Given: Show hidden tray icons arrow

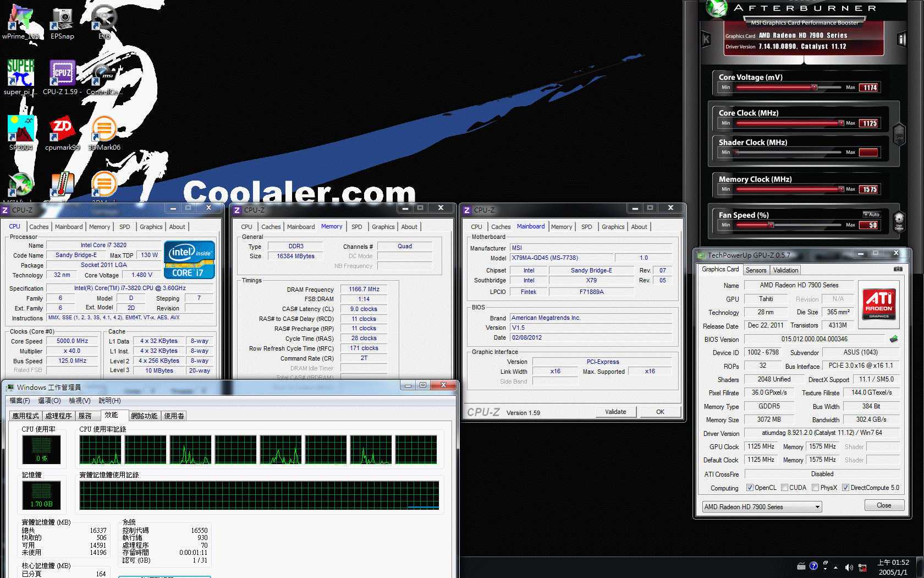Looking at the screenshot, I should [836, 568].
